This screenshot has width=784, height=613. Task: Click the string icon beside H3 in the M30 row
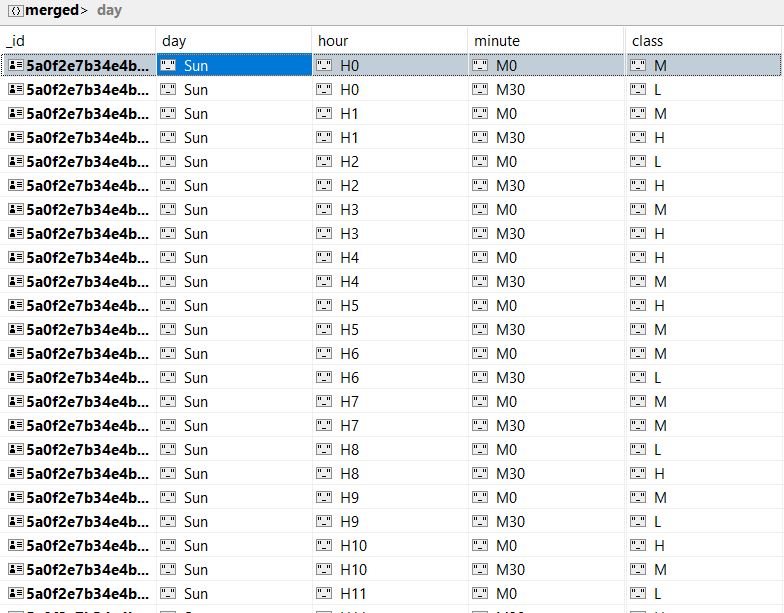(324, 233)
